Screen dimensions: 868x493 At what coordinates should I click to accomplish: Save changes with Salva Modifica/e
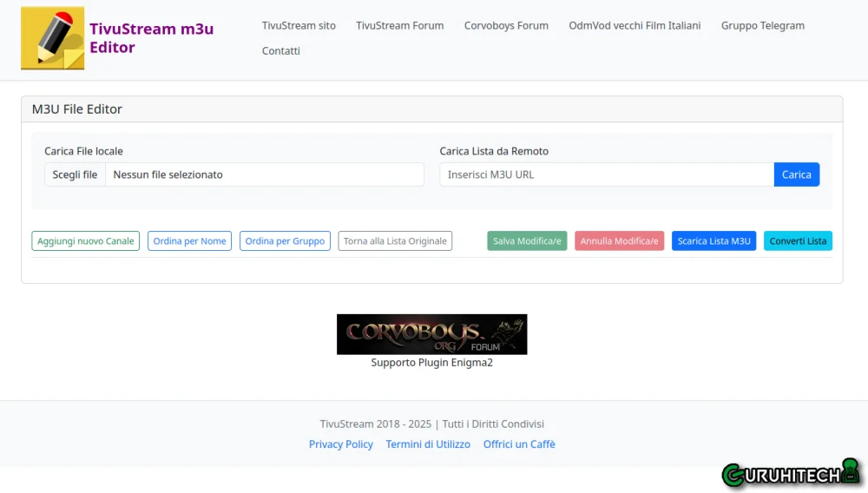527,240
